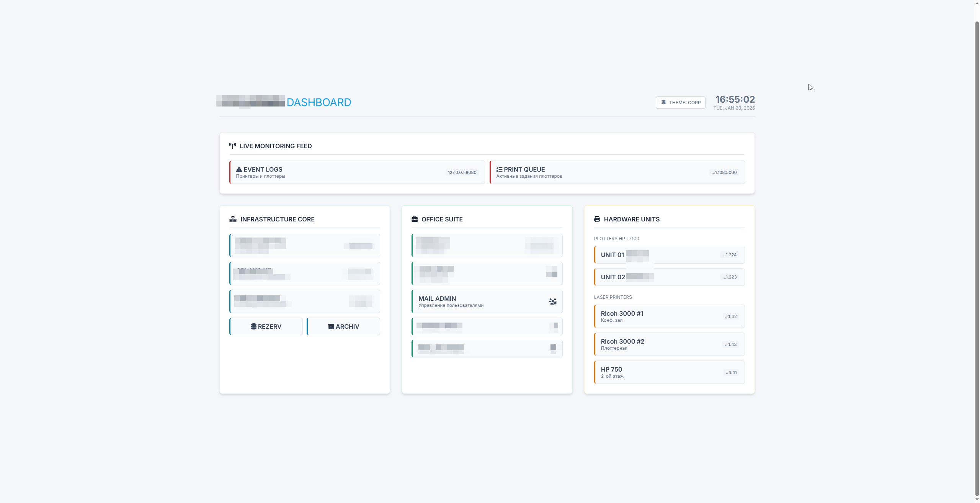Open MAIL ADMIN user management
Screen dimensions: 980x503
pos(487,301)
